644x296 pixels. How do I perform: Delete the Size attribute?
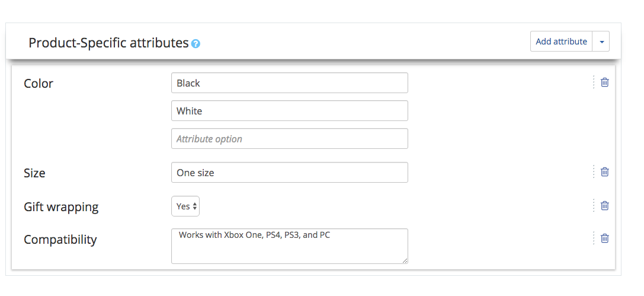pyautogui.click(x=604, y=172)
